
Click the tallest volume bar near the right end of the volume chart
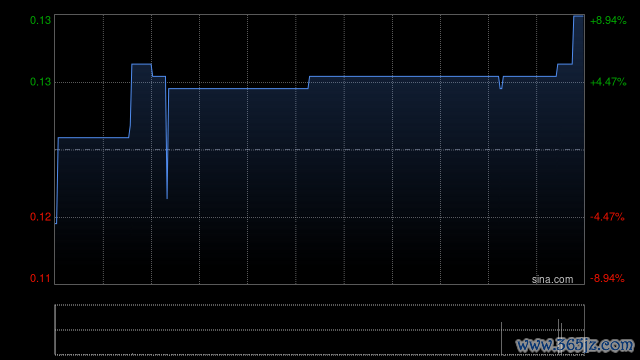coord(558,337)
